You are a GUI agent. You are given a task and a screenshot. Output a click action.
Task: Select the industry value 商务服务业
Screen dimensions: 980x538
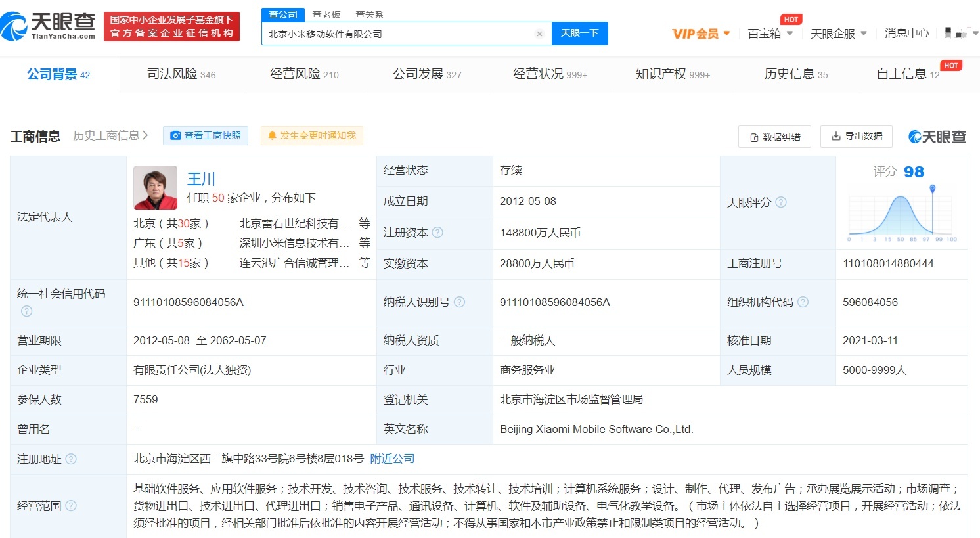click(527, 370)
